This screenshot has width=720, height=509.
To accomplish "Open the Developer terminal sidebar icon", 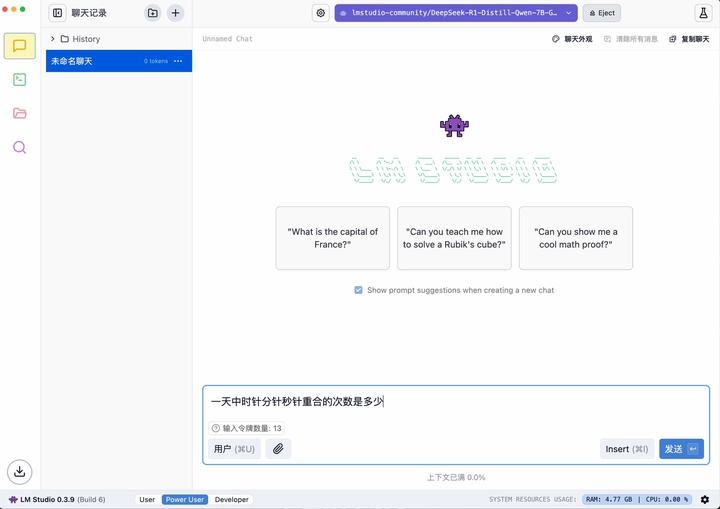I will click(19, 79).
